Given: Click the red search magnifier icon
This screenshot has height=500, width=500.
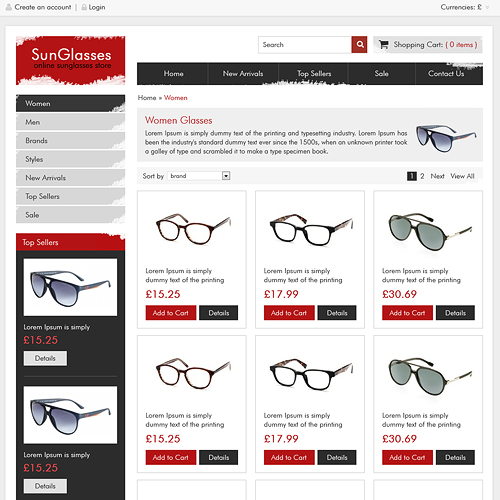Looking at the screenshot, I should (359, 45).
